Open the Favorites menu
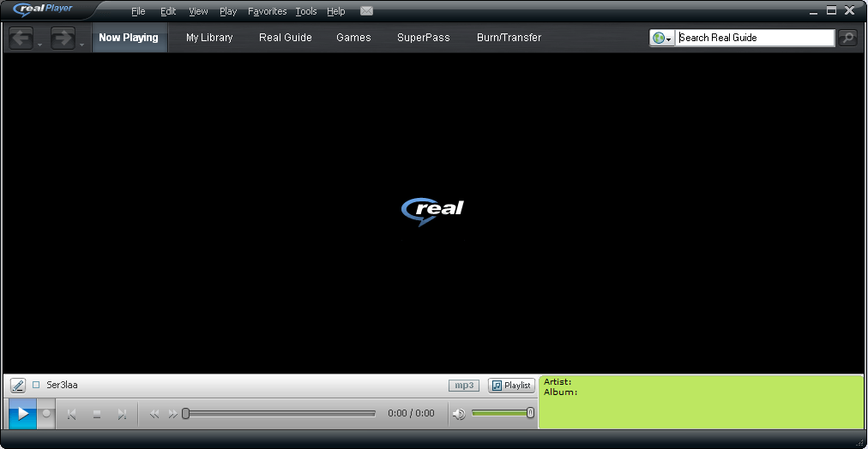This screenshot has height=449, width=868. [268, 11]
